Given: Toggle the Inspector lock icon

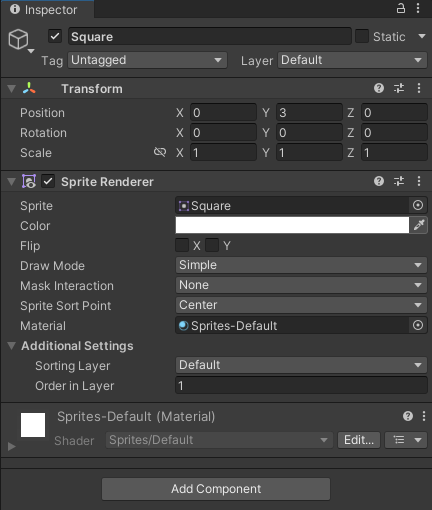Looking at the screenshot, I should click(401, 8).
